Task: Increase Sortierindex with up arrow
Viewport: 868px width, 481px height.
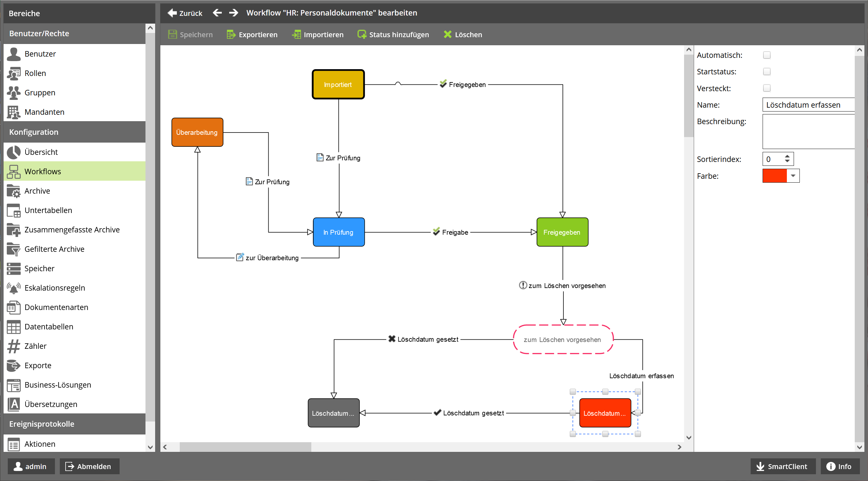Action: (787, 156)
